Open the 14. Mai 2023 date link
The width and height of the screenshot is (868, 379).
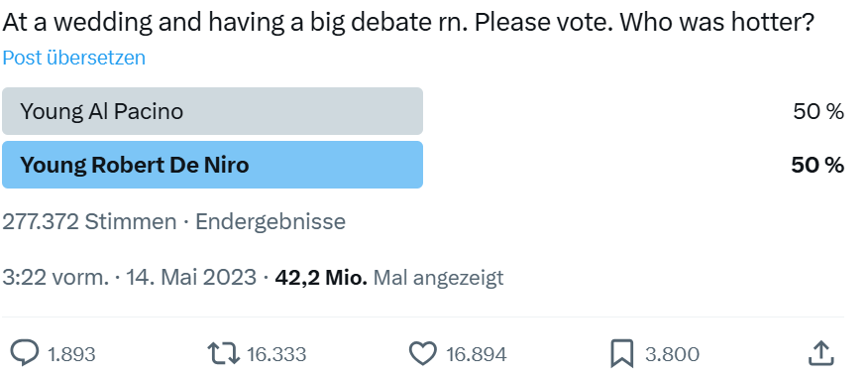pyautogui.click(x=191, y=277)
